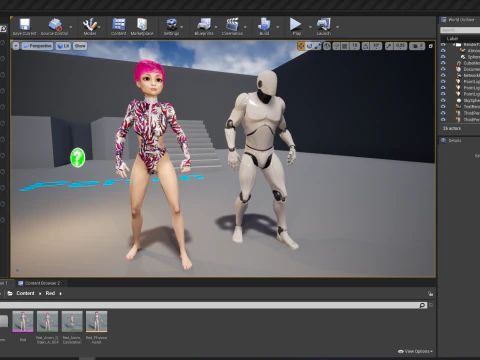Open scale snap 0.25 value dropdown
This screenshot has width=480, height=360.
[x=401, y=46]
